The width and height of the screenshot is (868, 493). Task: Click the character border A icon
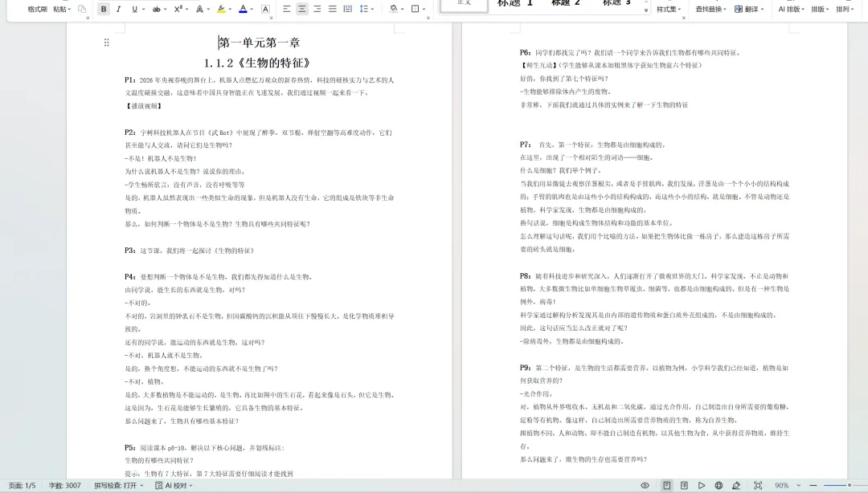[265, 9]
